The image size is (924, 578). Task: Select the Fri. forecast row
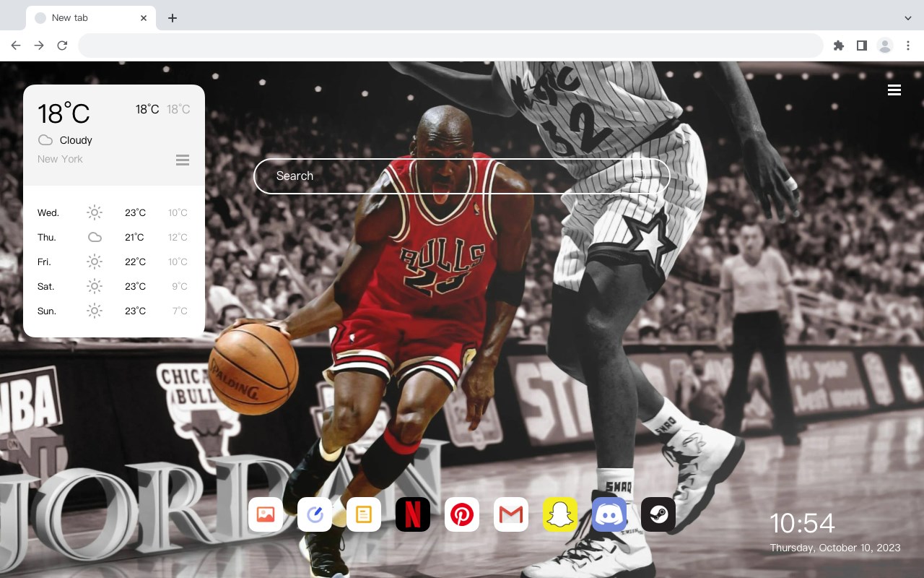pyautogui.click(x=114, y=262)
